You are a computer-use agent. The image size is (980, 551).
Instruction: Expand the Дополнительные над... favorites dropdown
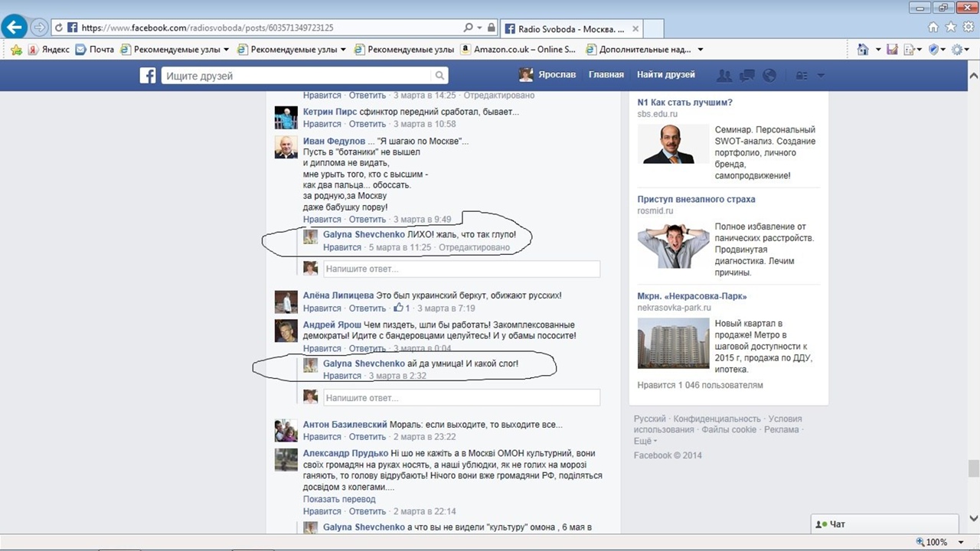pyautogui.click(x=700, y=50)
